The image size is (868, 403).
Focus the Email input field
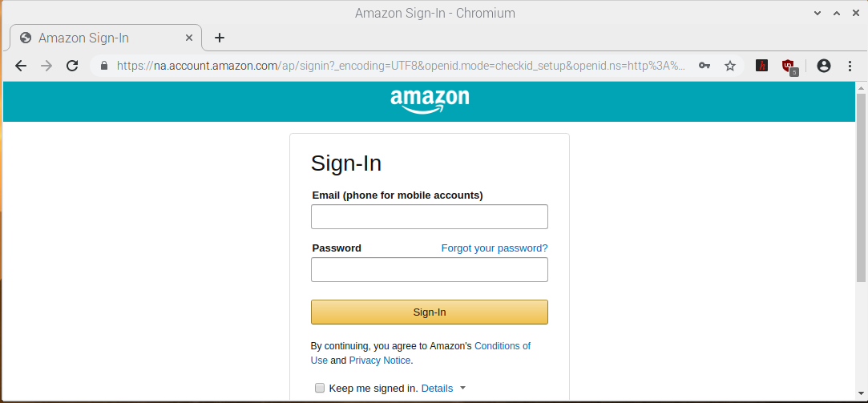(430, 216)
